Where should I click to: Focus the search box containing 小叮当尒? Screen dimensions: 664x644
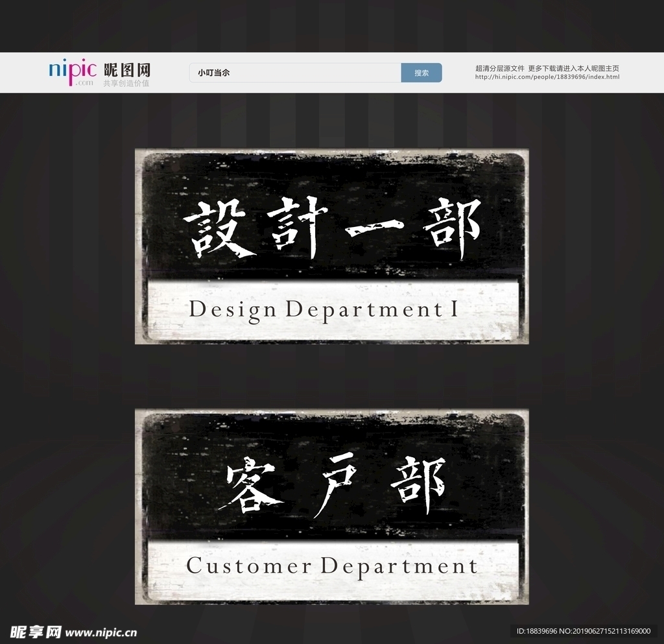point(295,73)
